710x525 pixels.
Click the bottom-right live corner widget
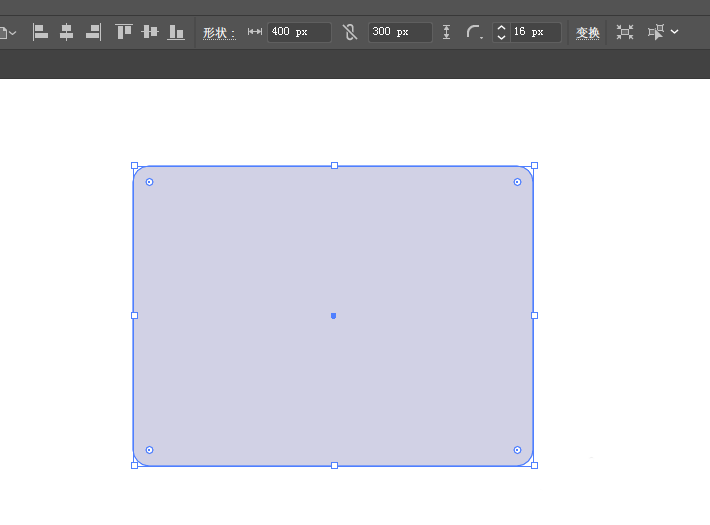517,450
